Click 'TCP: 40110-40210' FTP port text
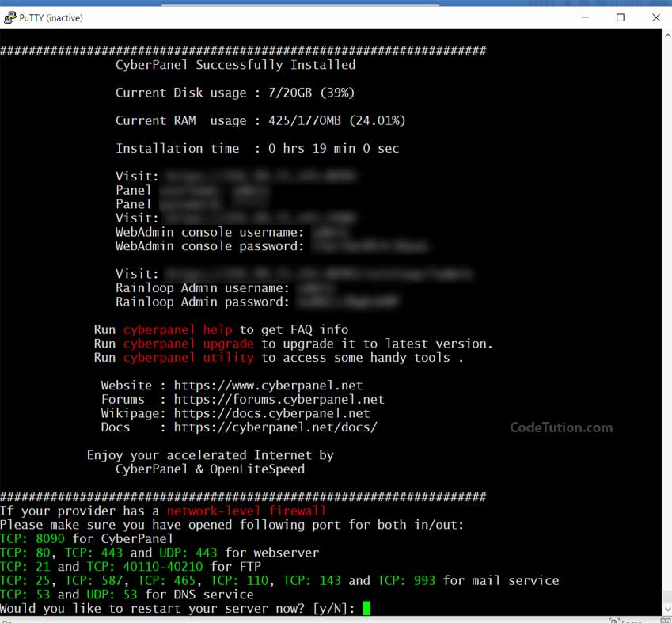 click(144, 567)
